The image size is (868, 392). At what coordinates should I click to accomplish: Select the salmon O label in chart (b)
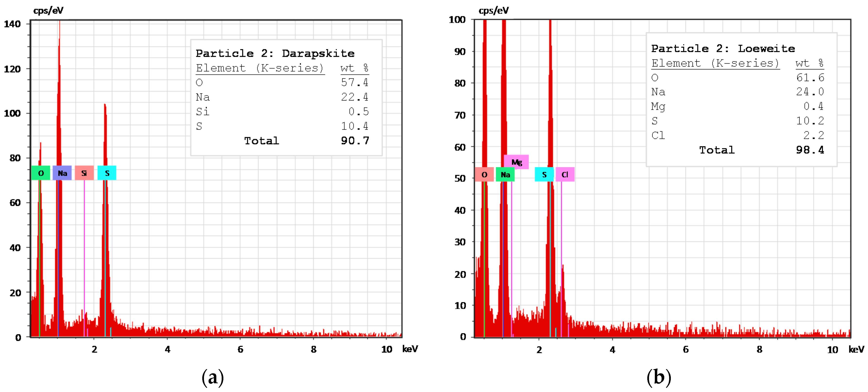[x=484, y=175]
